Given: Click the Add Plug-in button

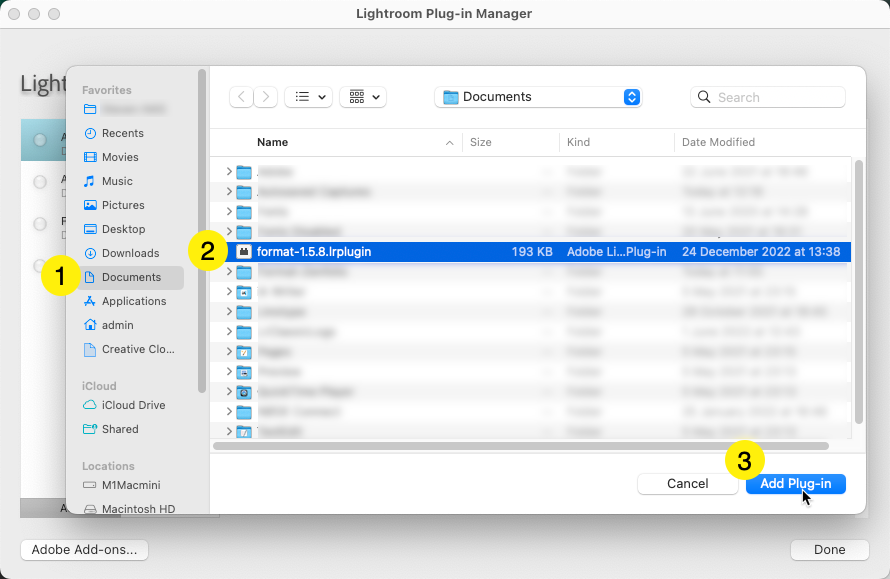Looking at the screenshot, I should click(x=796, y=484).
